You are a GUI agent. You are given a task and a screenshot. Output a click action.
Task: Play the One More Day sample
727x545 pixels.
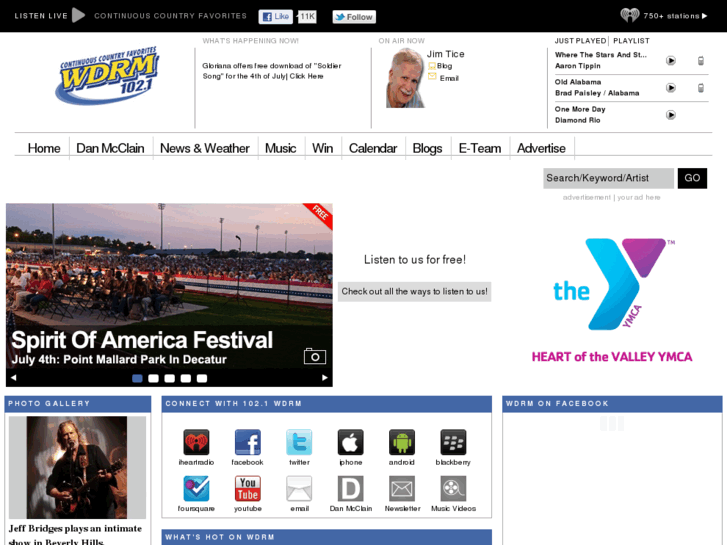(670, 115)
